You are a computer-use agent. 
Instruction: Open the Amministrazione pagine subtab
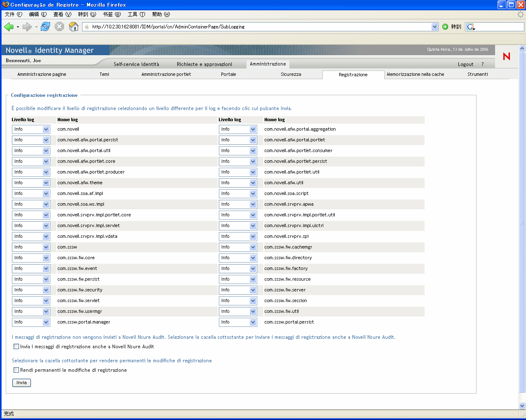(x=42, y=75)
